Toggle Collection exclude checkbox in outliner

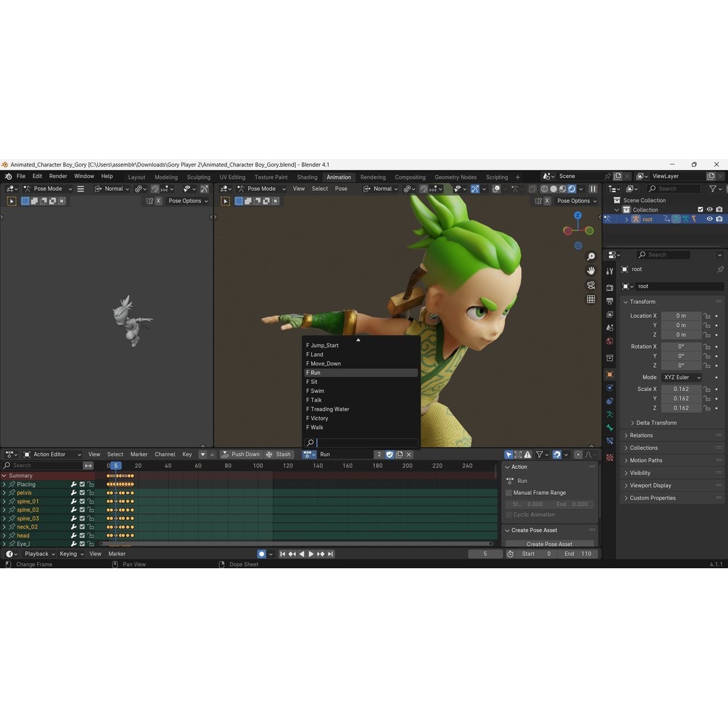pos(700,210)
